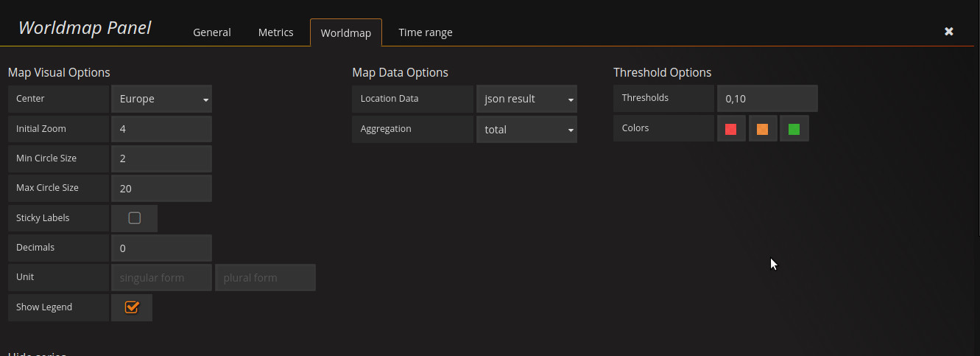
Task: Click the Max Circle Size field
Action: tap(161, 188)
